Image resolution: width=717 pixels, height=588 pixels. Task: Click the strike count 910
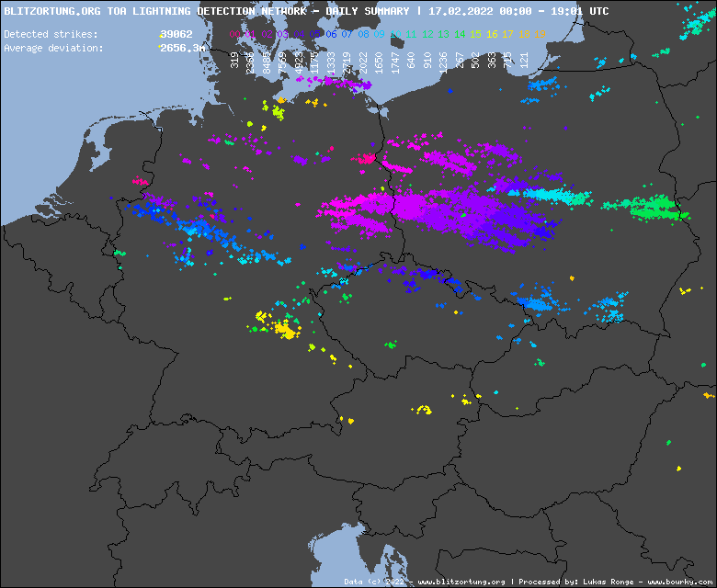[427, 61]
